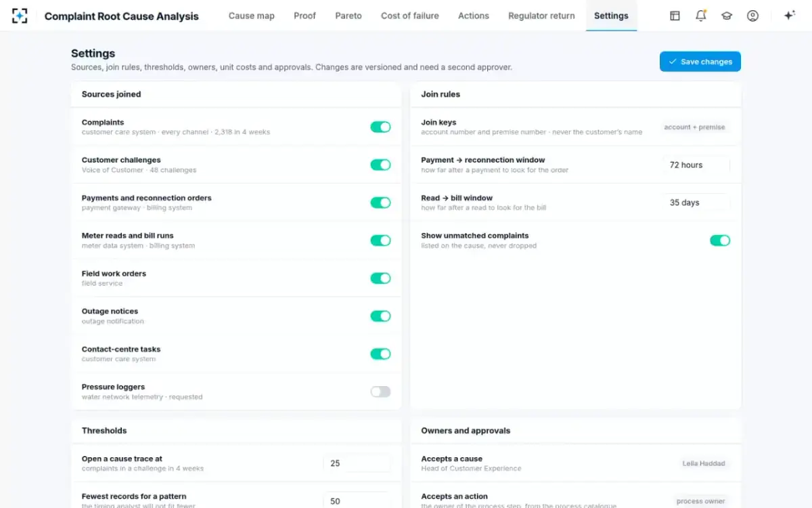Click the Thresholds heading
812x508 pixels.
pos(104,431)
